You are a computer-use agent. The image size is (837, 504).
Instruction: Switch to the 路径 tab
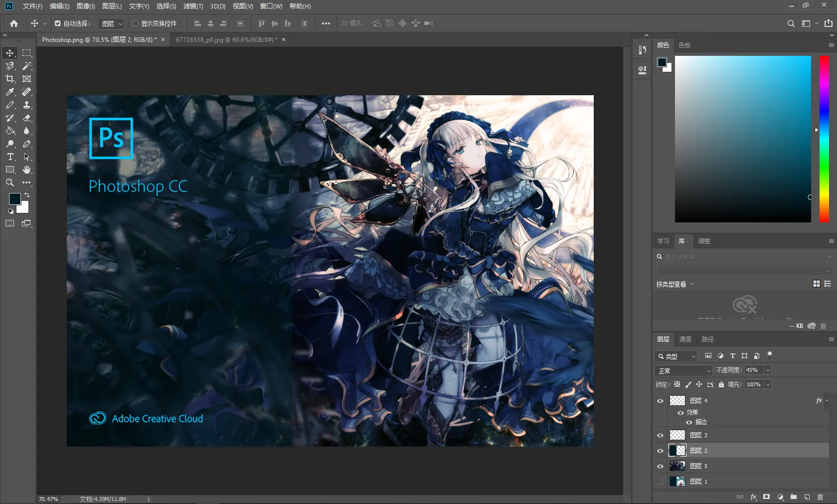(x=707, y=339)
